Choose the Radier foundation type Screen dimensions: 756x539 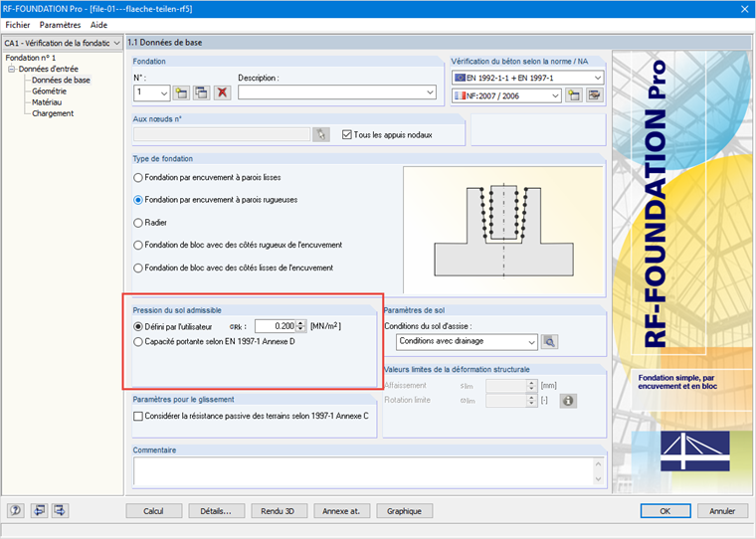tap(150, 222)
